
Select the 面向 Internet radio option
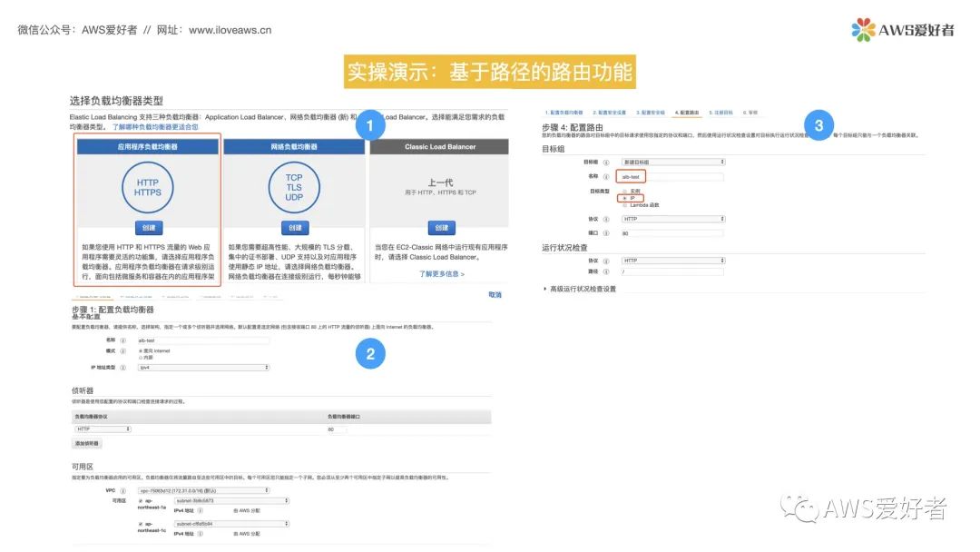coord(141,351)
